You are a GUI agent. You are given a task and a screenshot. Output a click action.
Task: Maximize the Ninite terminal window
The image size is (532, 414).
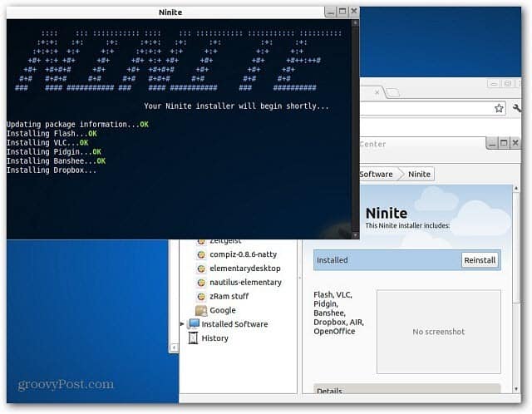point(342,12)
